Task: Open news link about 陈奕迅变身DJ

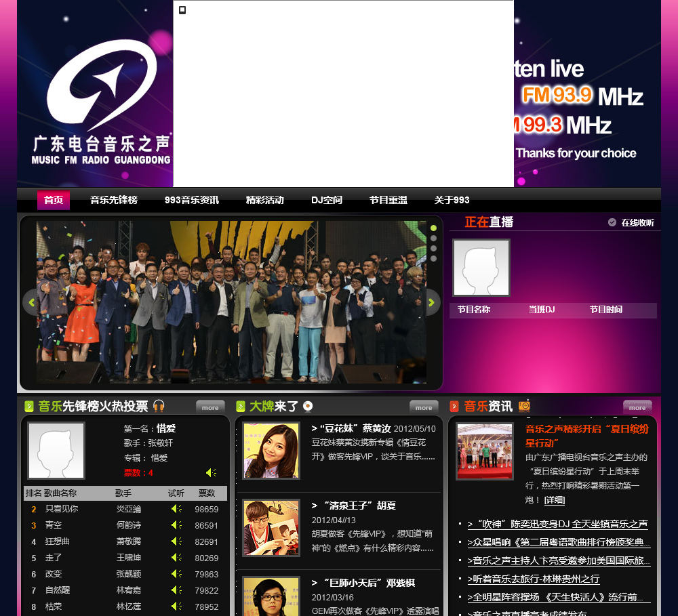Action: pos(558,524)
